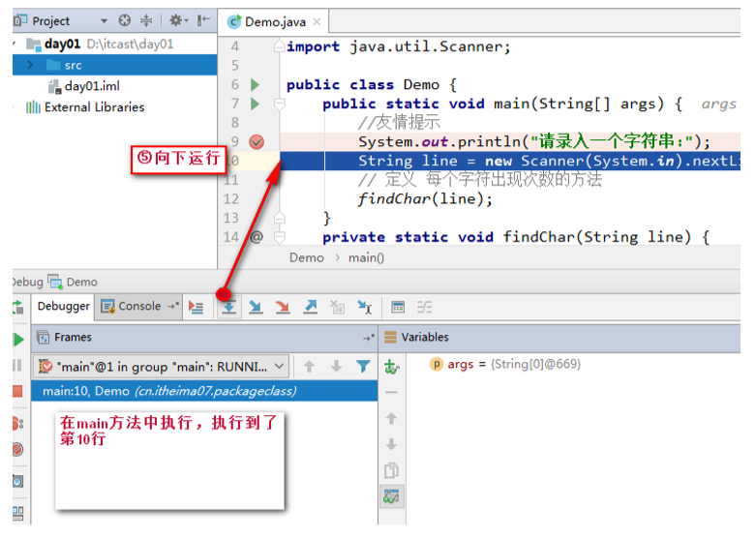756x539 pixels.
Task: Select args variable in Variables
Action: click(504, 364)
